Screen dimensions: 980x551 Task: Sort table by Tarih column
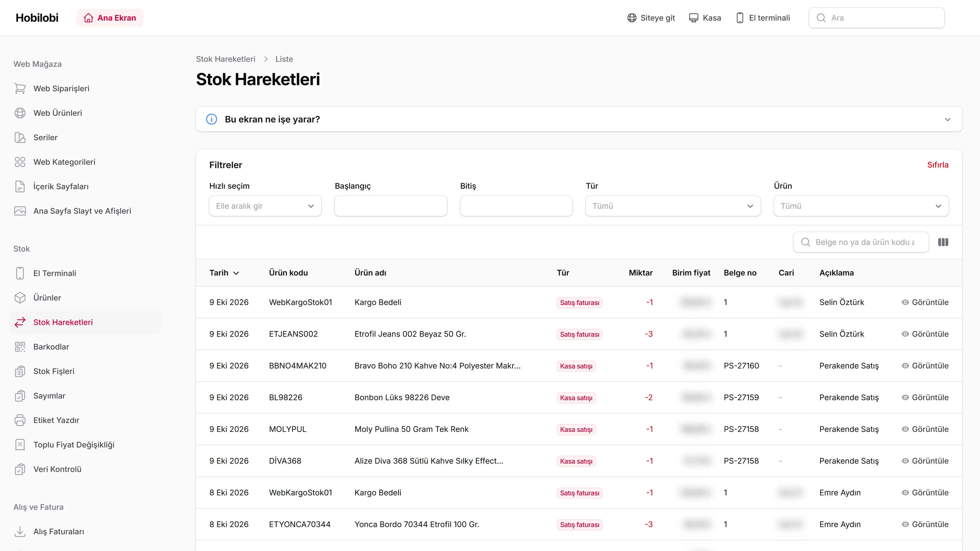click(224, 273)
